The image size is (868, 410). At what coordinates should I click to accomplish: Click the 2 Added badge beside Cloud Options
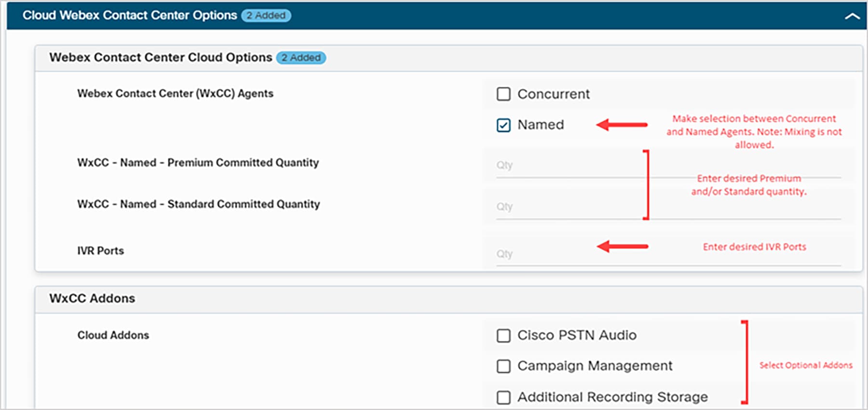pyautogui.click(x=301, y=58)
